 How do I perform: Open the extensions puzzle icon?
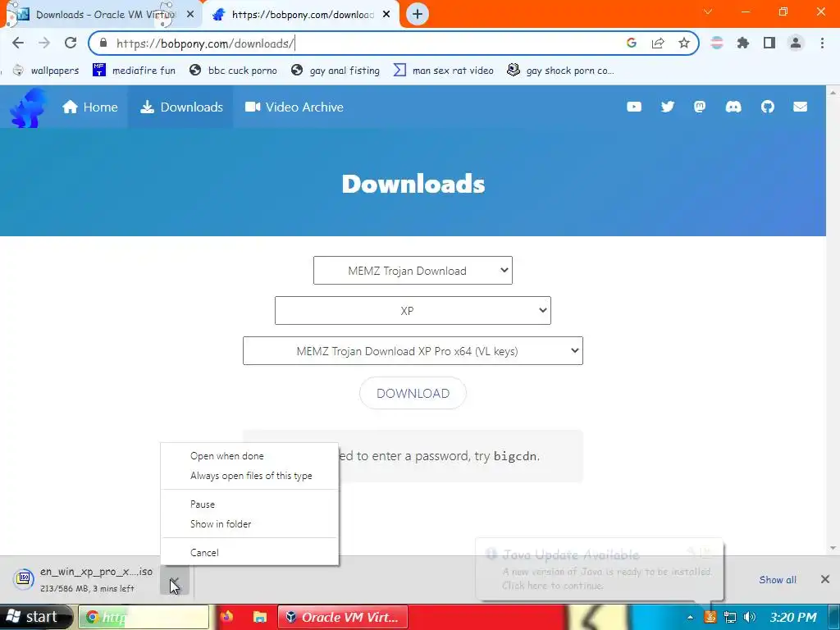tap(743, 43)
